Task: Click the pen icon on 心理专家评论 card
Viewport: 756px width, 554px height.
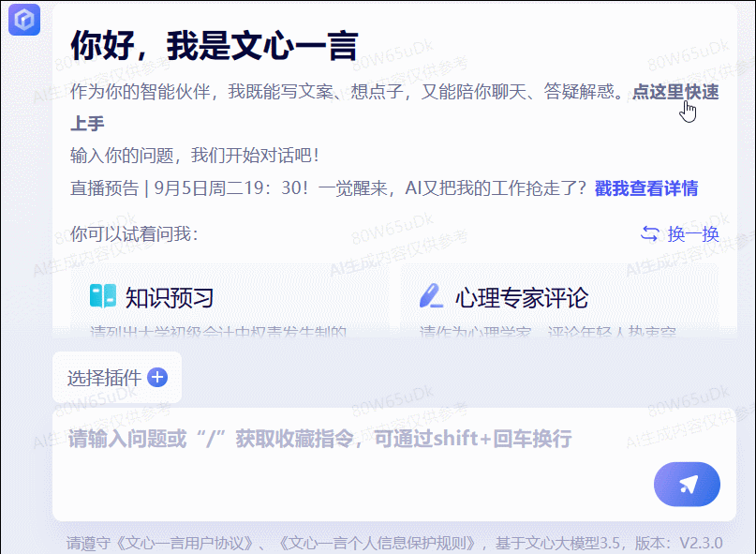Action: [431, 296]
